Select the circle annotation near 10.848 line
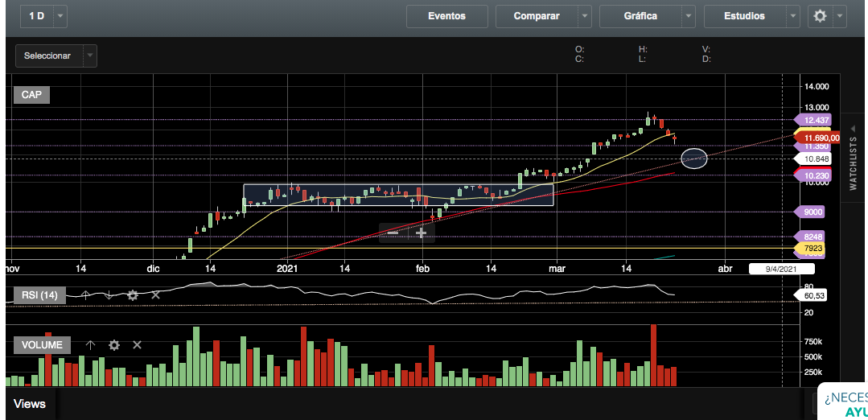The height and width of the screenshot is (420, 868). click(x=694, y=159)
